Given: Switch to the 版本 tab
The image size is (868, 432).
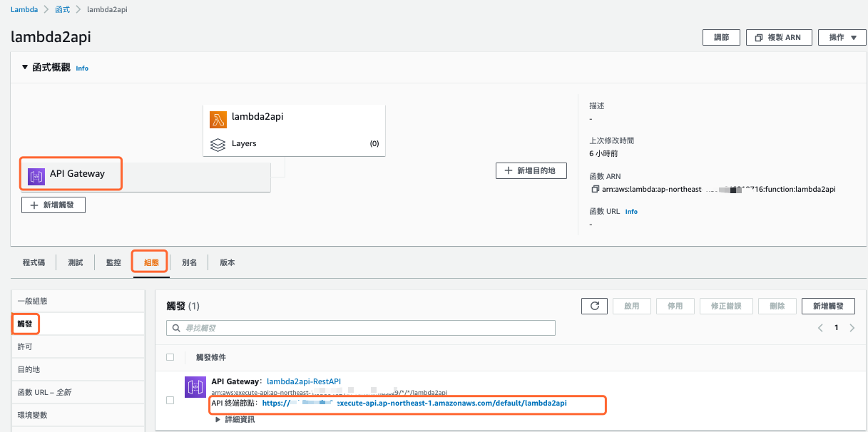Looking at the screenshot, I should [x=227, y=262].
